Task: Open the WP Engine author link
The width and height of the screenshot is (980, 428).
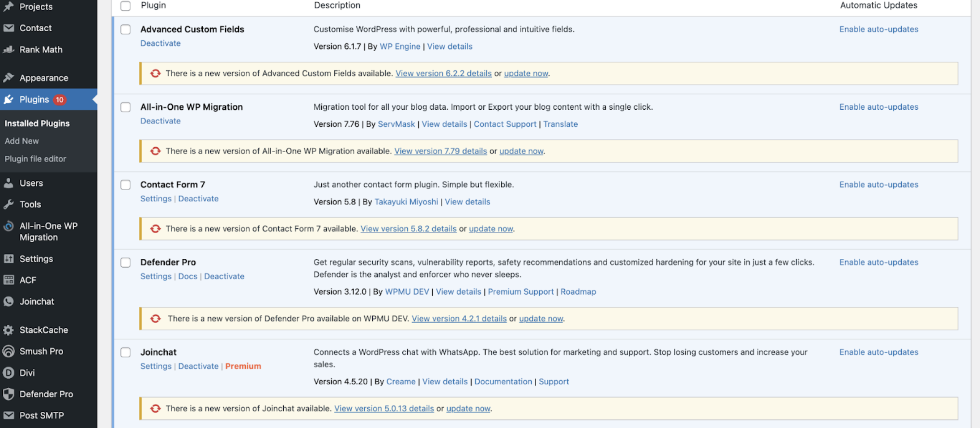Action: (400, 46)
